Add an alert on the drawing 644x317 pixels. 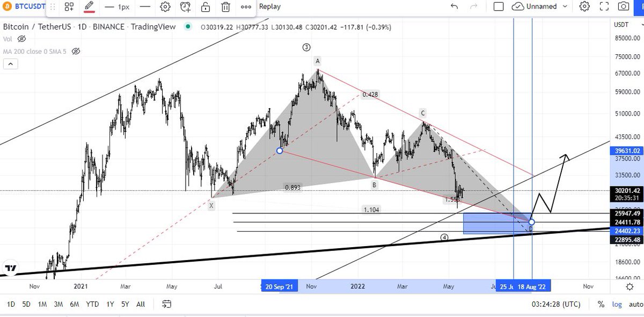point(186,7)
